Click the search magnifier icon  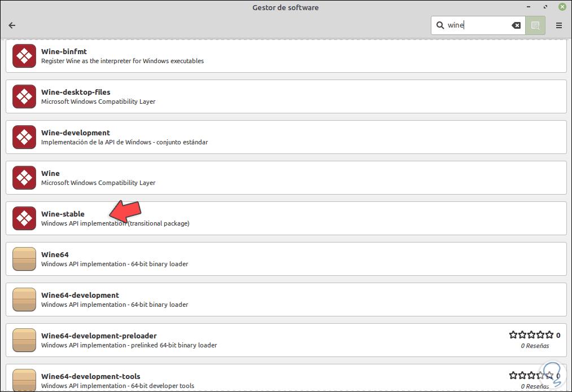pyautogui.click(x=440, y=25)
